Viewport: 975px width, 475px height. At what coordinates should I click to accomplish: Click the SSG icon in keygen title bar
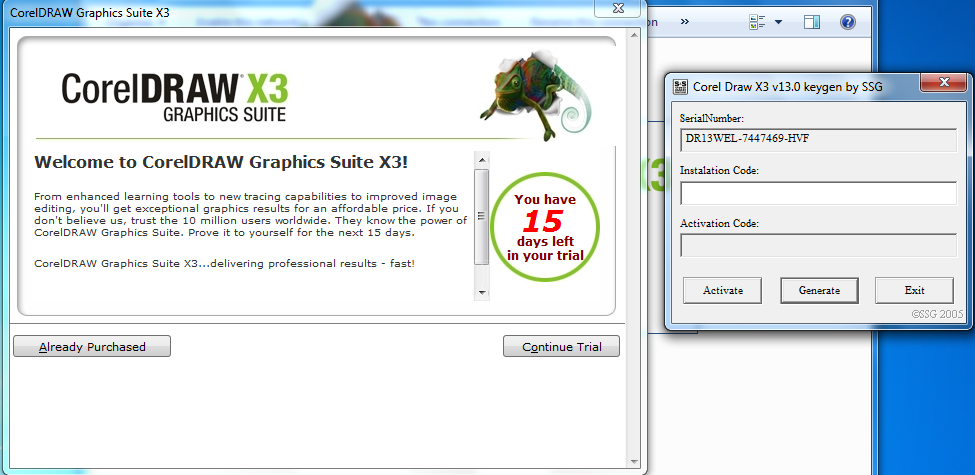click(x=680, y=86)
